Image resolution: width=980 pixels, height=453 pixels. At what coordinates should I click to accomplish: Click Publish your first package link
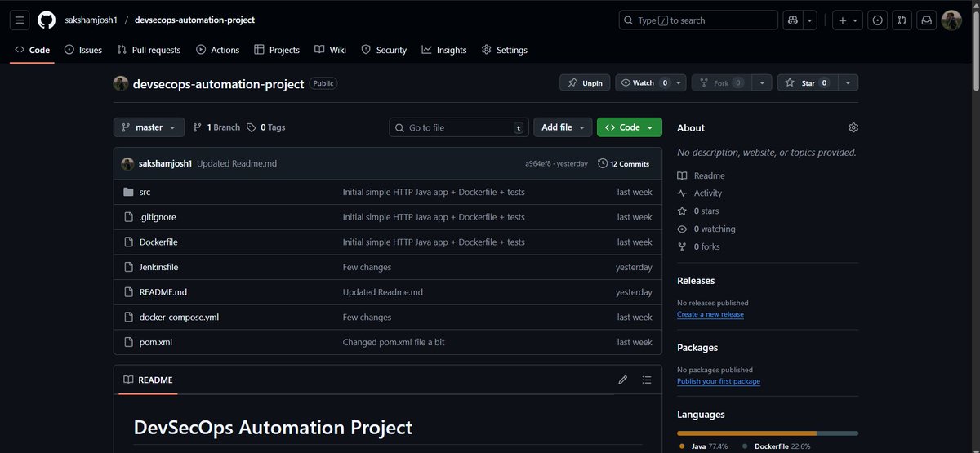coord(719,381)
